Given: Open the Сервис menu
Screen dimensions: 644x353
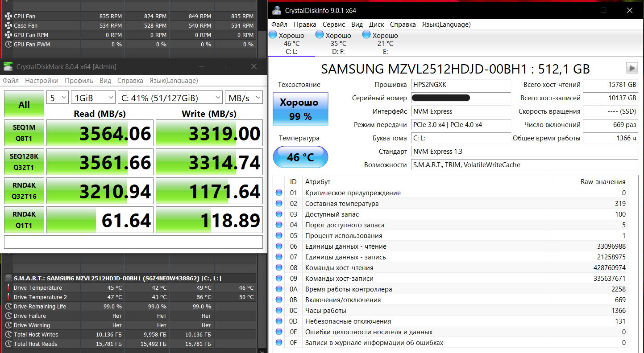Looking at the screenshot, I should pos(334,25).
